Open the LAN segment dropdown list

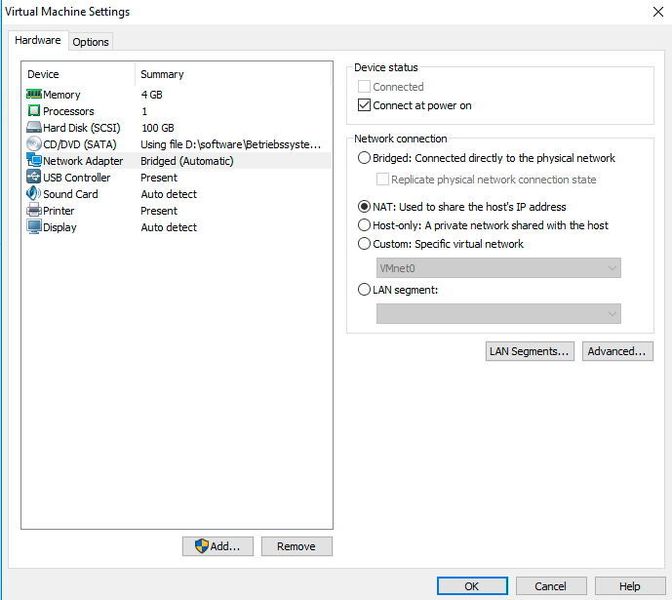[x=498, y=314]
